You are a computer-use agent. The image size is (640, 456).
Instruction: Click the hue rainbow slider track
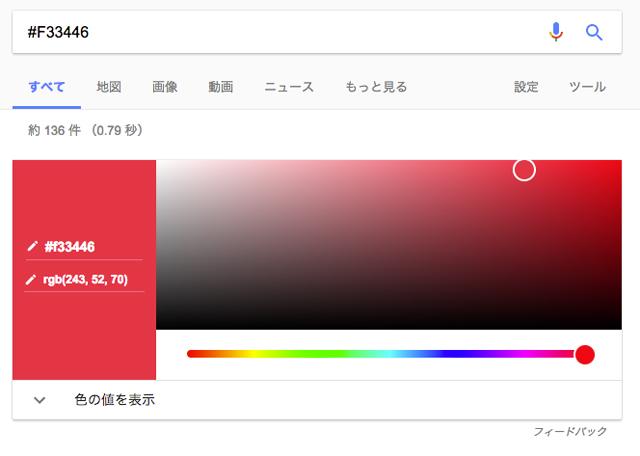click(381, 354)
